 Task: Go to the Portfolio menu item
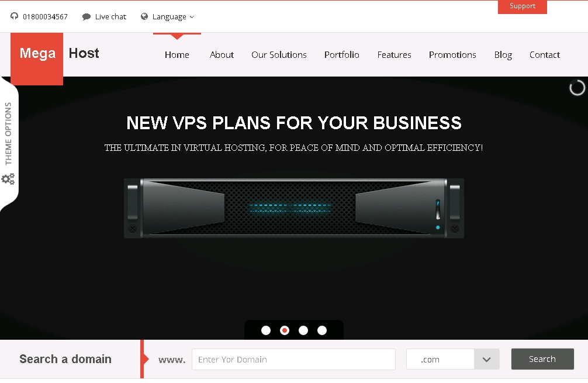pyautogui.click(x=341, y=55)
